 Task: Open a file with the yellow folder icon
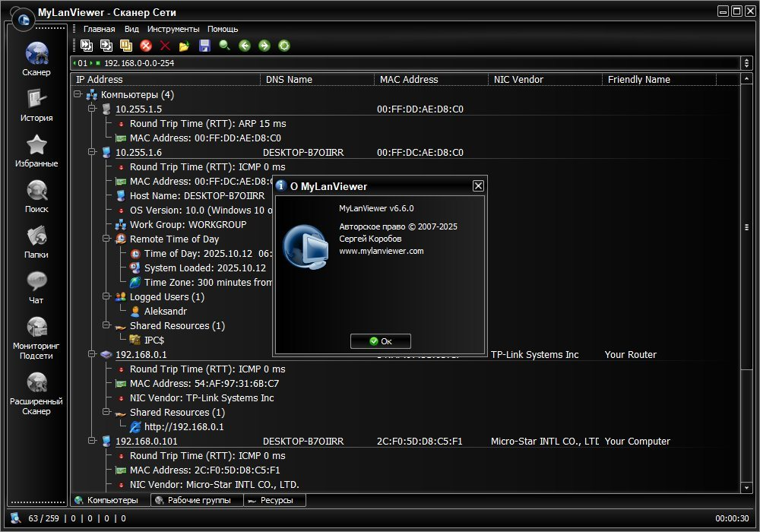point(184,46)
